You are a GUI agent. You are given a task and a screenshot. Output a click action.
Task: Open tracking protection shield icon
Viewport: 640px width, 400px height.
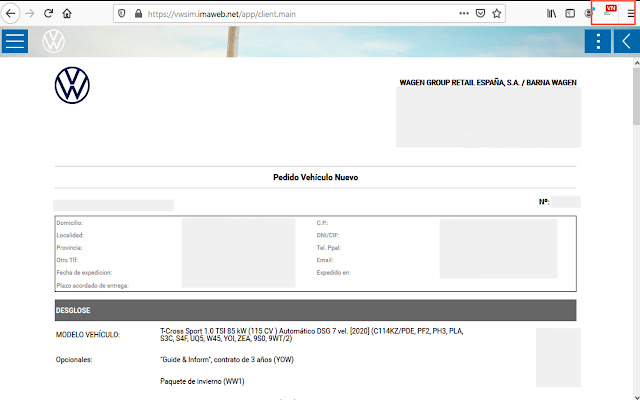[x=122, y=13]
